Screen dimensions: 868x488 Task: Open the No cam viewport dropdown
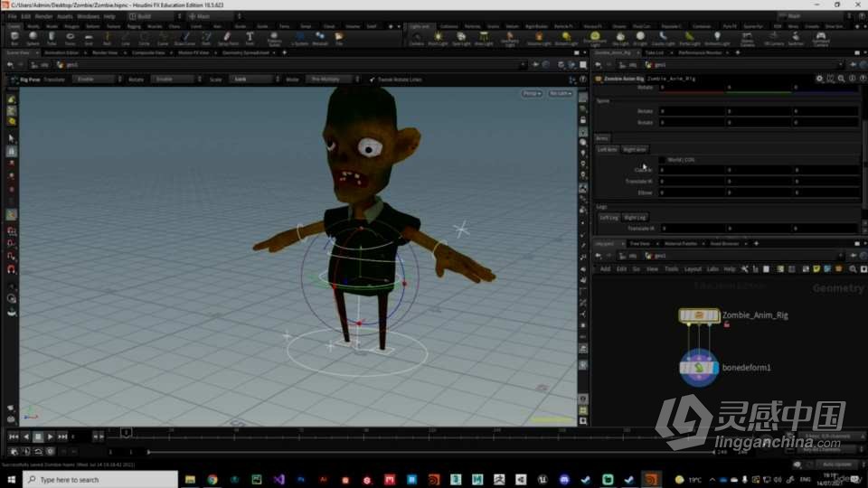[x=561, y=93]
